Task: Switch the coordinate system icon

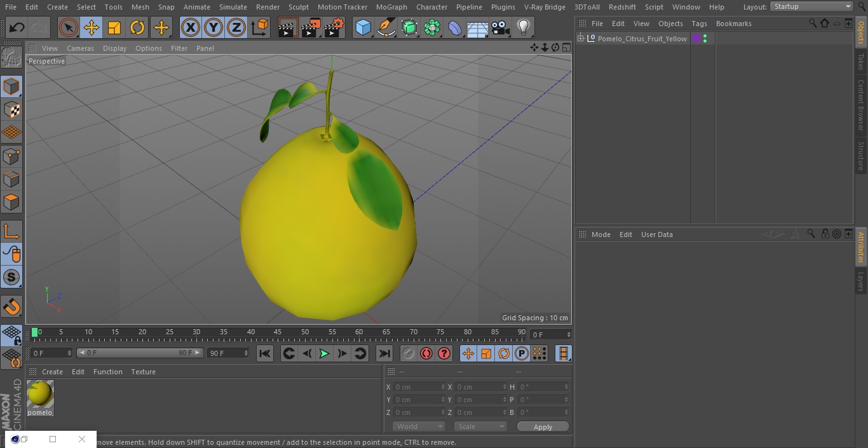Action: click(x=260, y=28)
